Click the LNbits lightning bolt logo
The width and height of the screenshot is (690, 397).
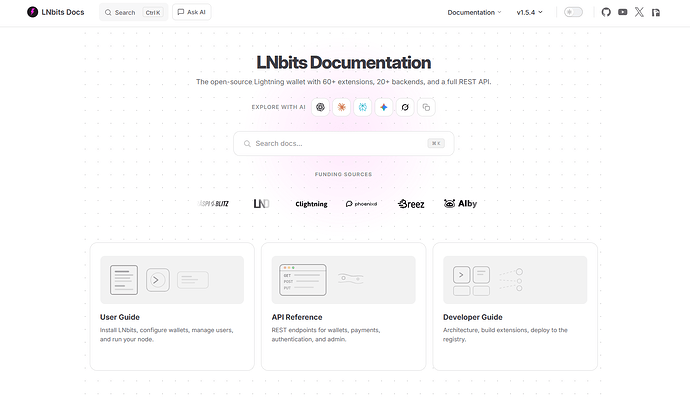(33, 12)
